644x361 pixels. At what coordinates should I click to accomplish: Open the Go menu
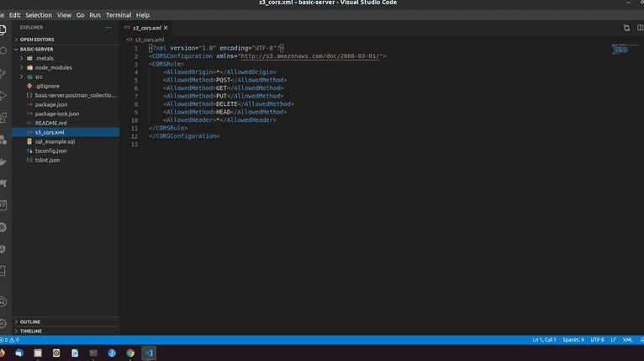(81, 15)
